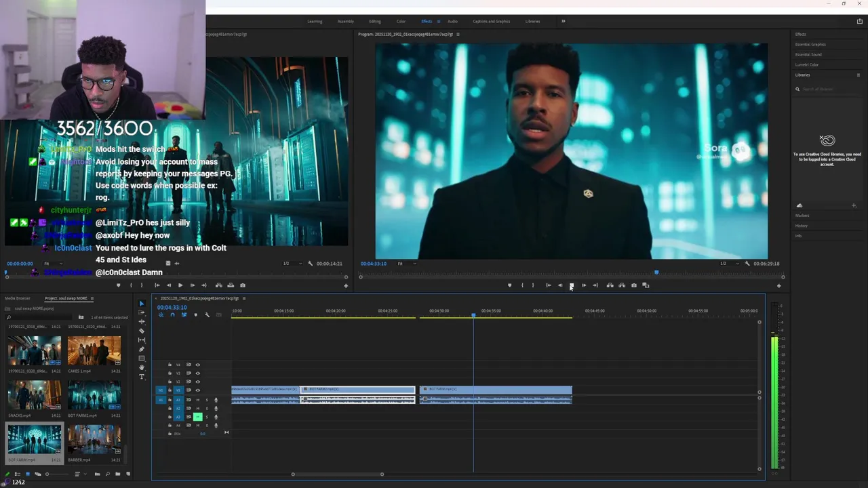This screenshot has width=868, height=488.
Task: Open the Essential Graphics panel
Action: point(810,44)
